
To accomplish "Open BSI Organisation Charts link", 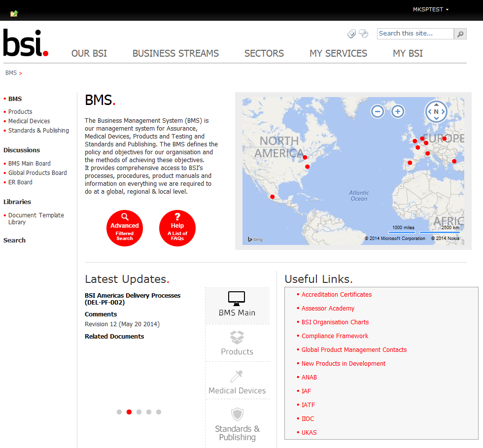I will [335, 322].
